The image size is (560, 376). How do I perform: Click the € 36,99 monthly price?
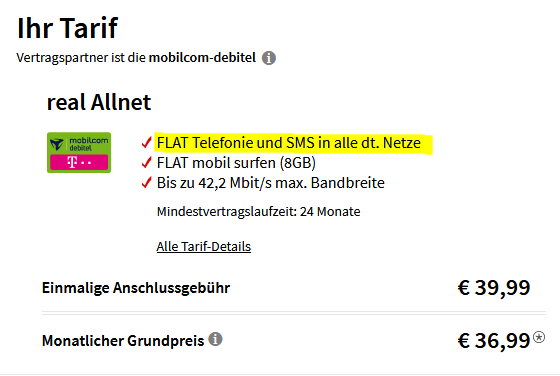(x=494, y=340)
